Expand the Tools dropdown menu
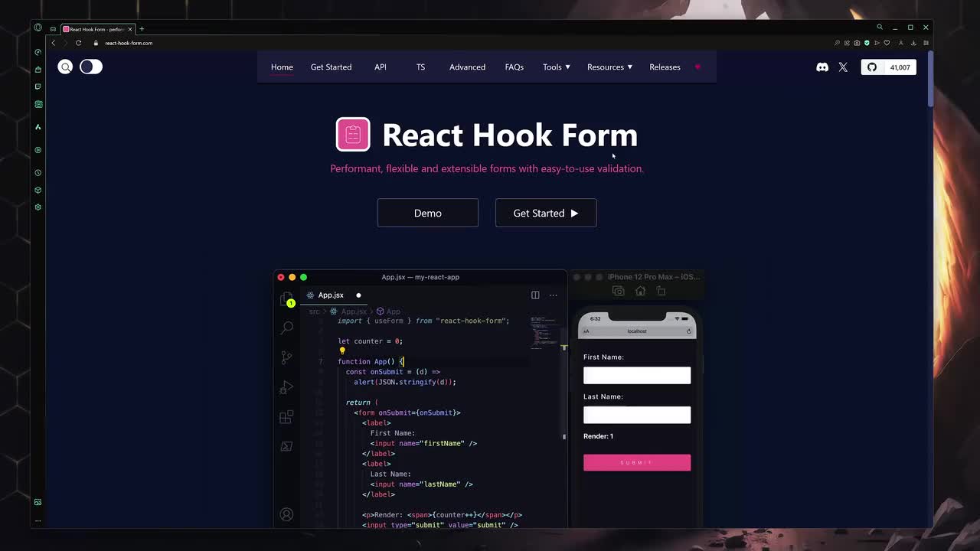Screen dimensions: 980x551 557,67
